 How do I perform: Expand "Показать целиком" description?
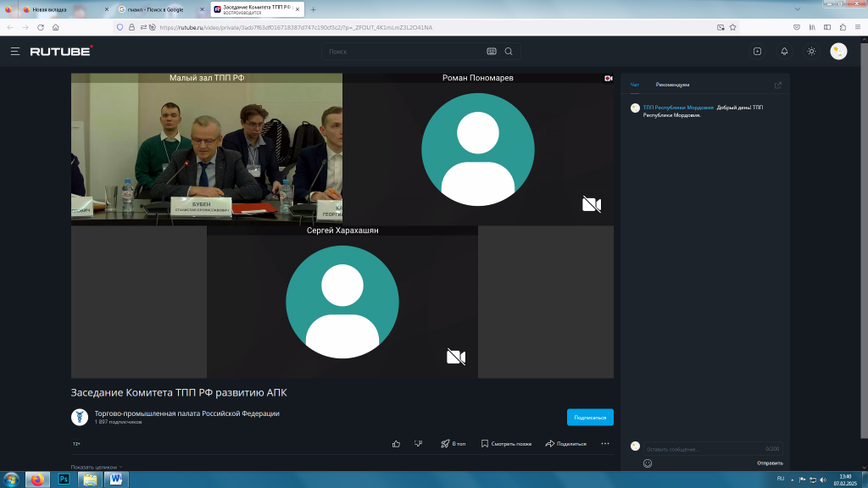coord(96,467)
